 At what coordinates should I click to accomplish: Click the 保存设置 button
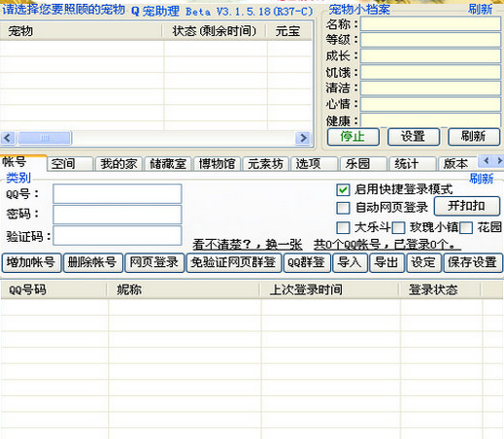click(x=473, y=262)
